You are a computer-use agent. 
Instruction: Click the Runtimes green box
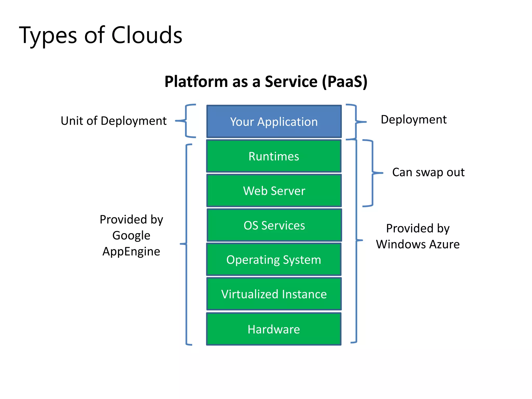coord(274,156)
